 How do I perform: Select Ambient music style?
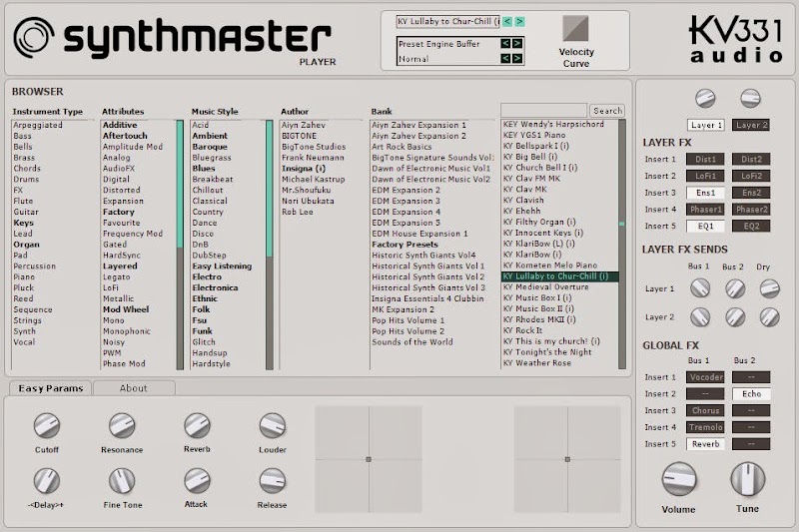point(210,136)
